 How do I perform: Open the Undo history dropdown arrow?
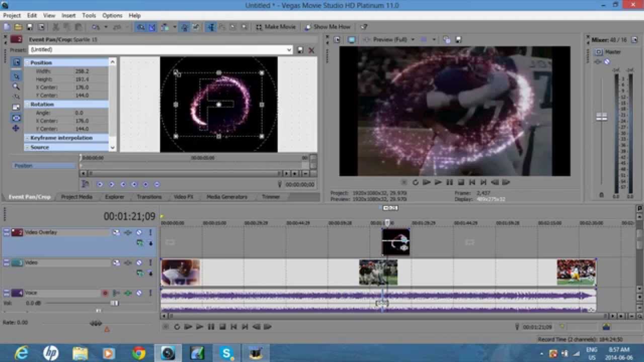click(105, 27)
